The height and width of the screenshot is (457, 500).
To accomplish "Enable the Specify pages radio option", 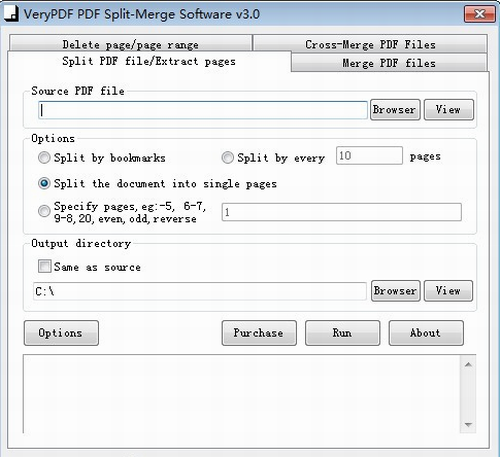I will tap(44, 211).
